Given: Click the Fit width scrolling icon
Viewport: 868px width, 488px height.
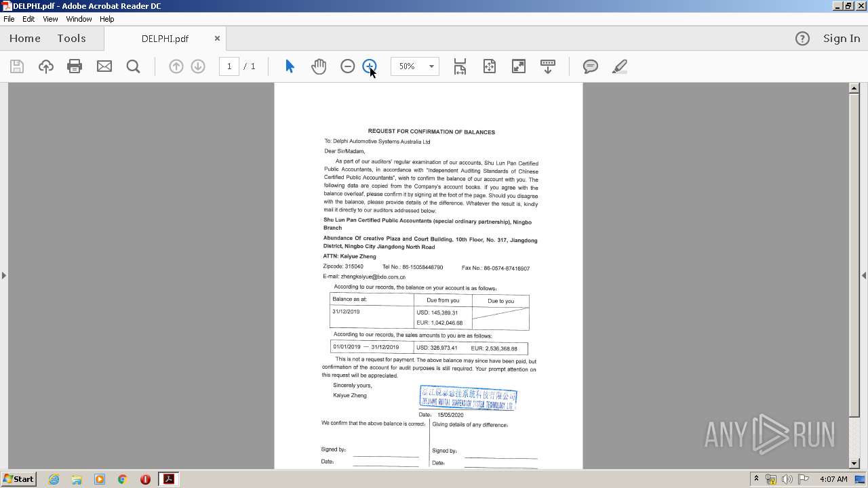Looking at the screenshot, I should coord(460,66).
